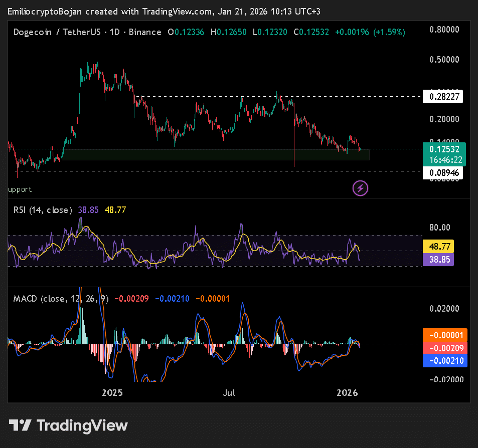Select the green support zone rectangle

click(x=216, y=154)
